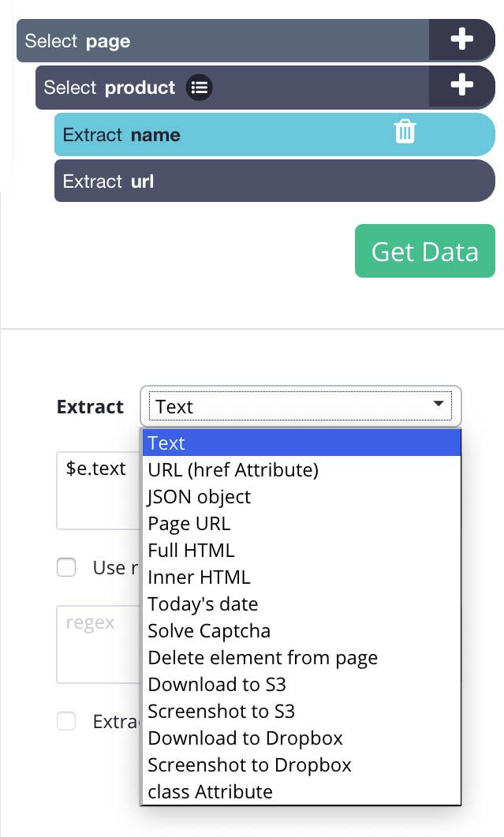Check the Extract option checkbox
The width and height of the screenshot is (504, 837).
pyautogui.click(x=66, y=721)
